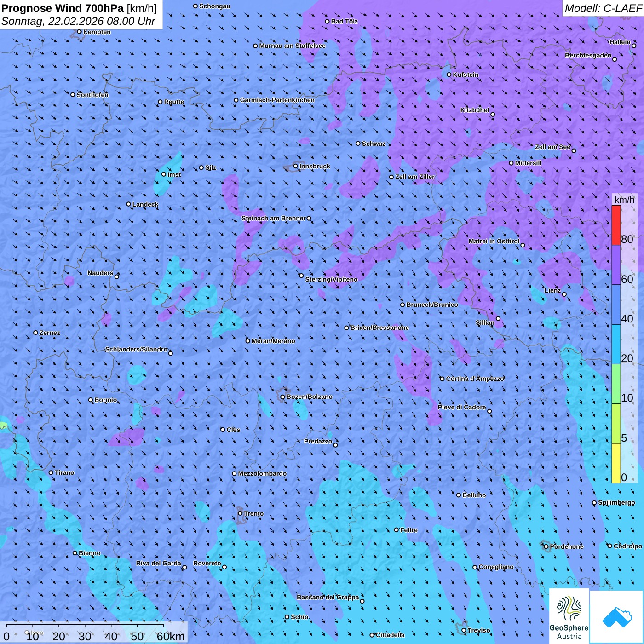This screenshot has height=644, width=644.
Task: Click the 'Nauders' map label
Action: (100, 273)
